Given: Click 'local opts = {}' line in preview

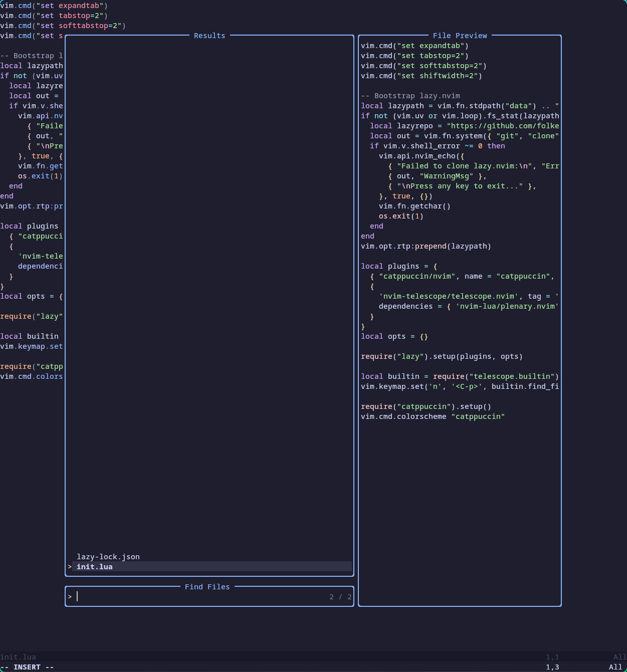Looking at the screenshot, I should pyautogui.click(x=394, y=336).
